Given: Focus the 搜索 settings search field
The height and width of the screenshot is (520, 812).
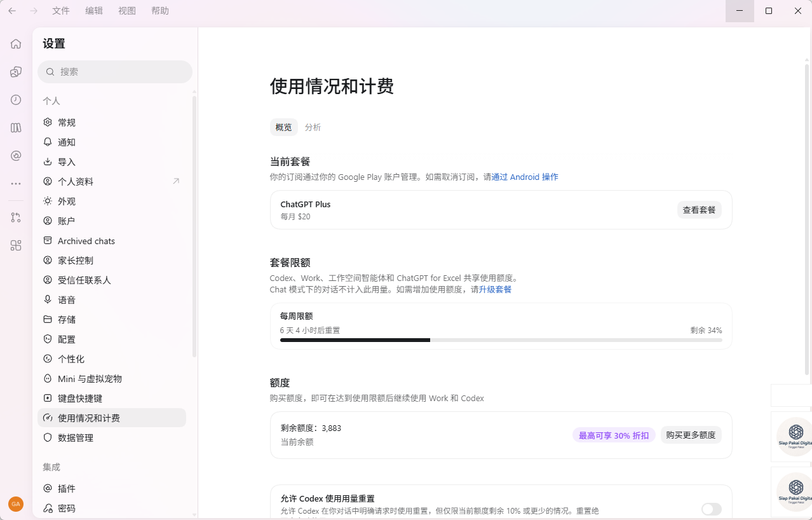Looking at the screenshot, I should pos(115,72).
